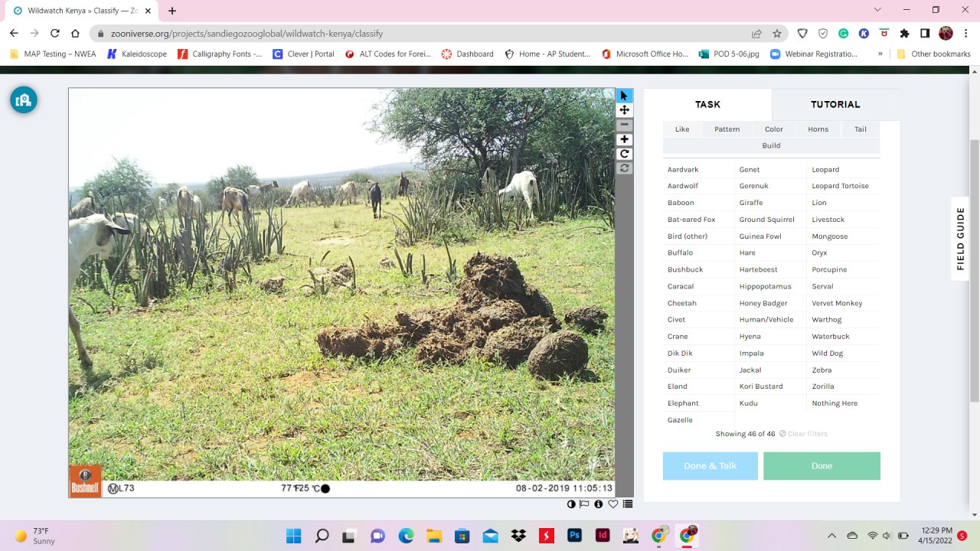Favorite this image with heart icon
980x551 pixels.
613,504
